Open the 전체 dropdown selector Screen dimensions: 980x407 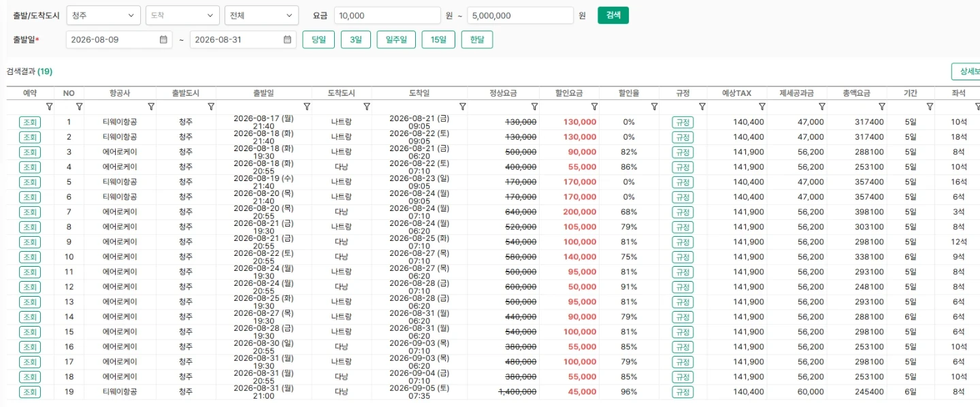coord(261,16)
